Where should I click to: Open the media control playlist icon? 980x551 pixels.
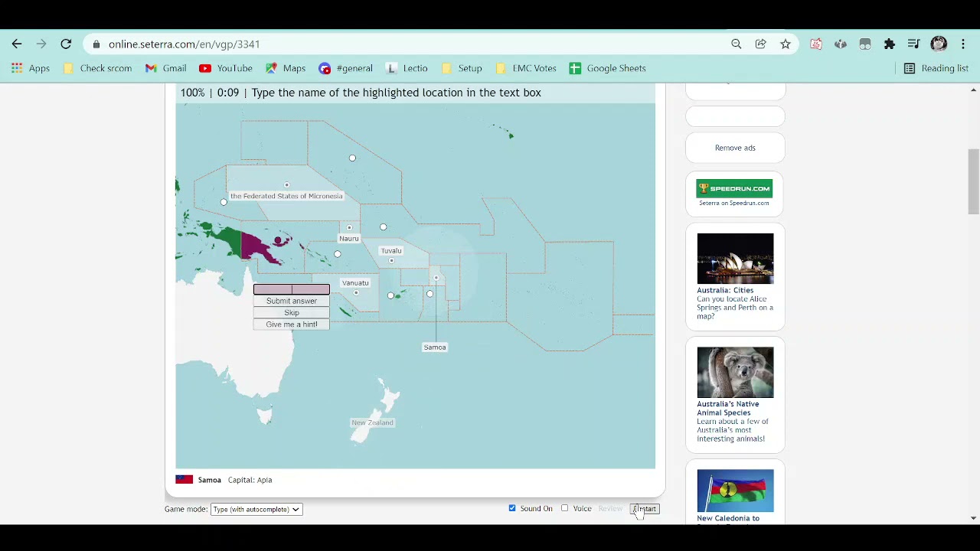913,44
